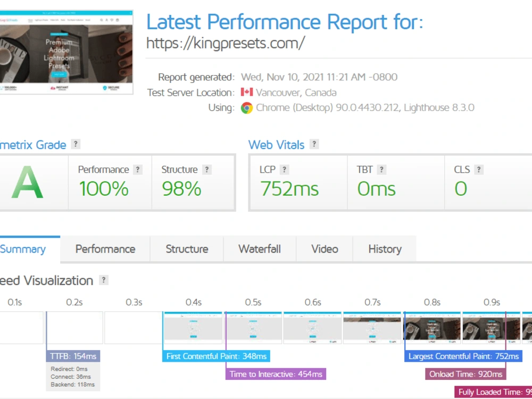The height and width of the screenshot is (399, 532).
Task: Click the First Contentful Paint: 348ms label
Action: point(216,356)
